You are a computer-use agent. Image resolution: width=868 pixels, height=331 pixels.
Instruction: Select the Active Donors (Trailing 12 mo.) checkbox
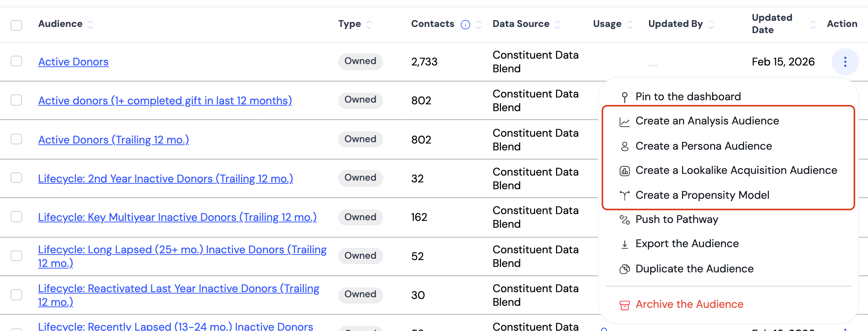tap(16, 139)
